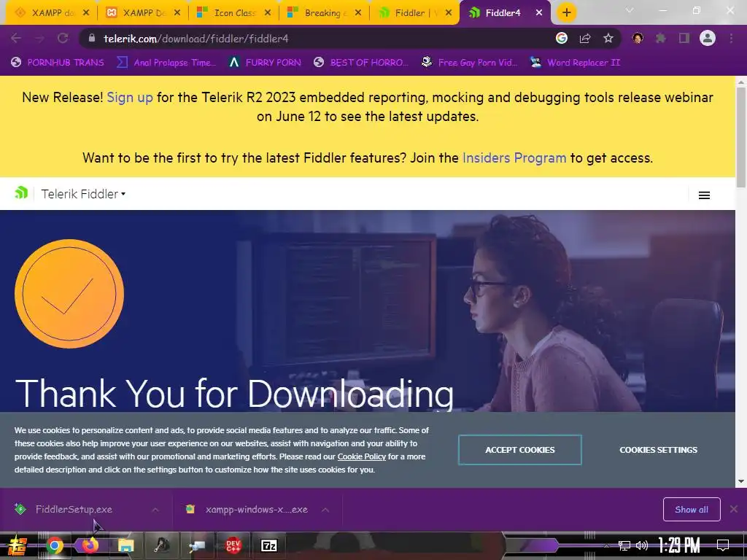
Task: Open Cookies Settings
Action: (x=659, y=449)
